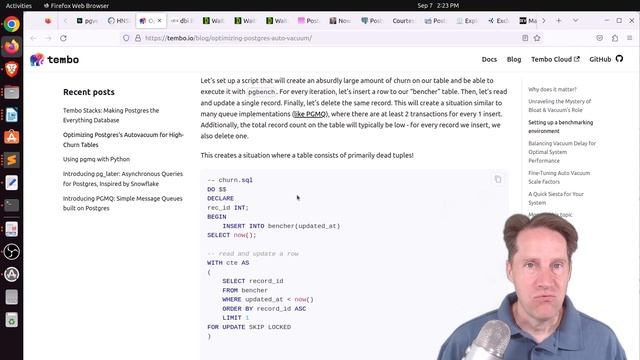Move the tab strip back with the left arrow
640x360 pixels.
pyautogui.click(x=65, y=20)
